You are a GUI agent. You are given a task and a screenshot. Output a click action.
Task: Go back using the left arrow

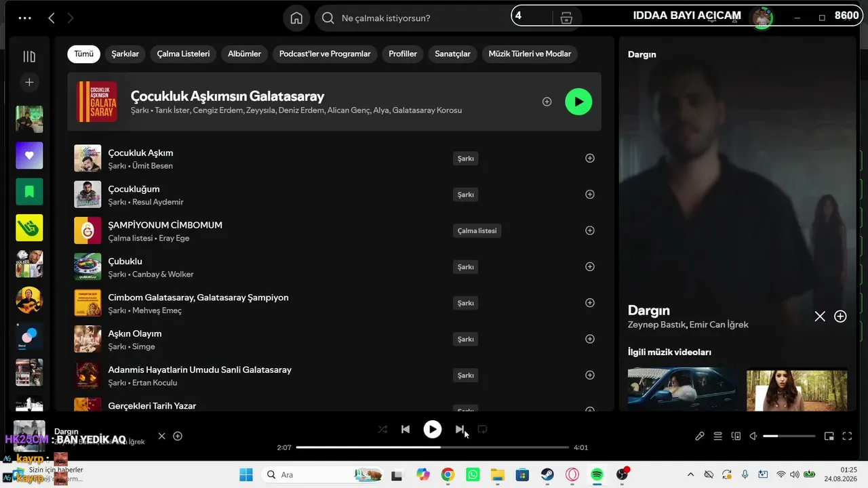tap(52, 18)
